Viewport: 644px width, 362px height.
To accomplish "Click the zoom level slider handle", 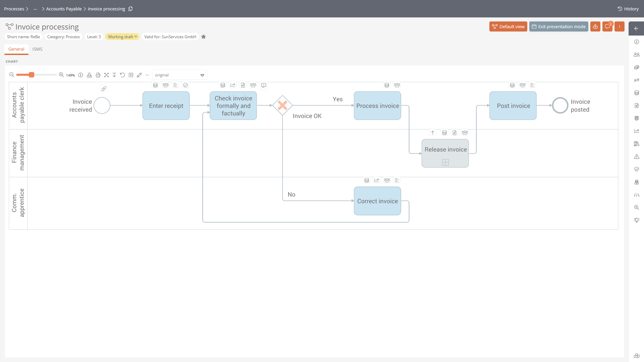I will pyautogui.click(x=32, y=75).
